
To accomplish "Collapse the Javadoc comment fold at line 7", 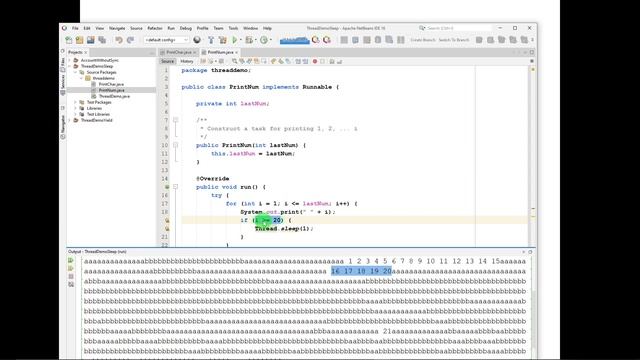I will pos(176,120).
